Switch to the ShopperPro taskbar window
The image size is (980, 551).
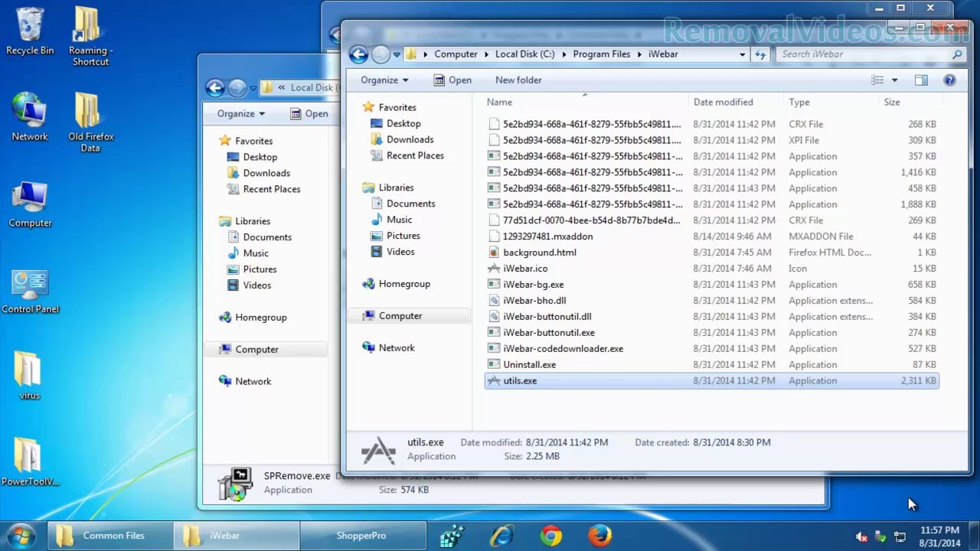(x=361, y=536)
